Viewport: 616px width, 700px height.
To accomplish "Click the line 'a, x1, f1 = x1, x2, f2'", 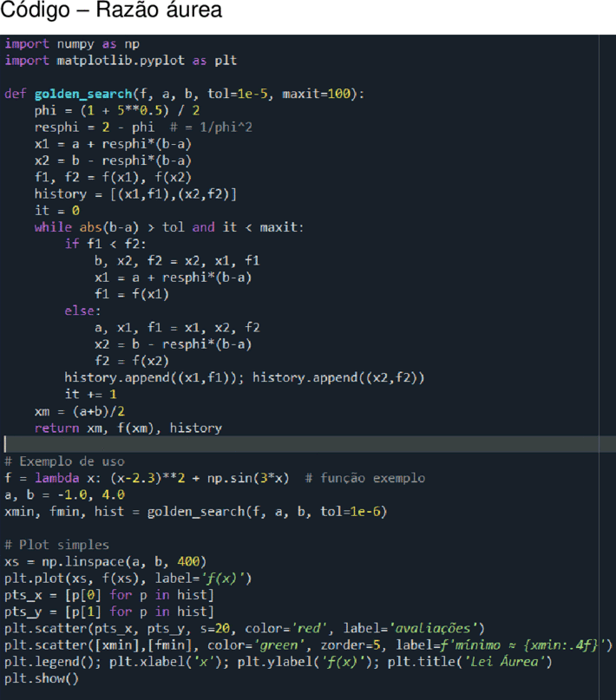I will pos(177,327).
